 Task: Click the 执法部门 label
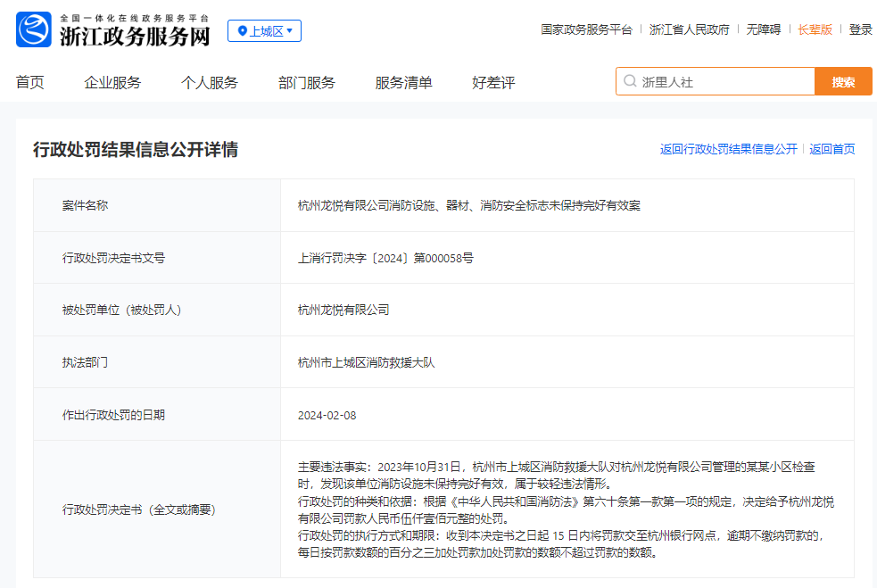85,362
